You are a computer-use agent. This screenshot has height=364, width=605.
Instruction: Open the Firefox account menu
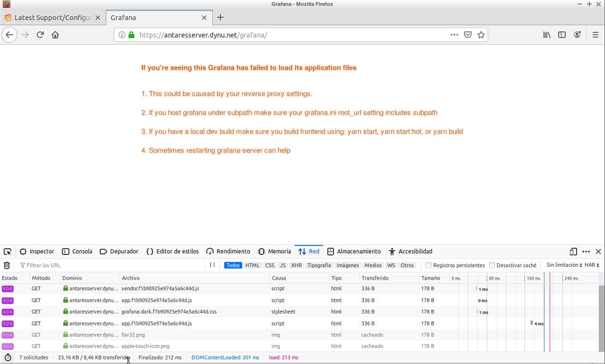point(577,35)
